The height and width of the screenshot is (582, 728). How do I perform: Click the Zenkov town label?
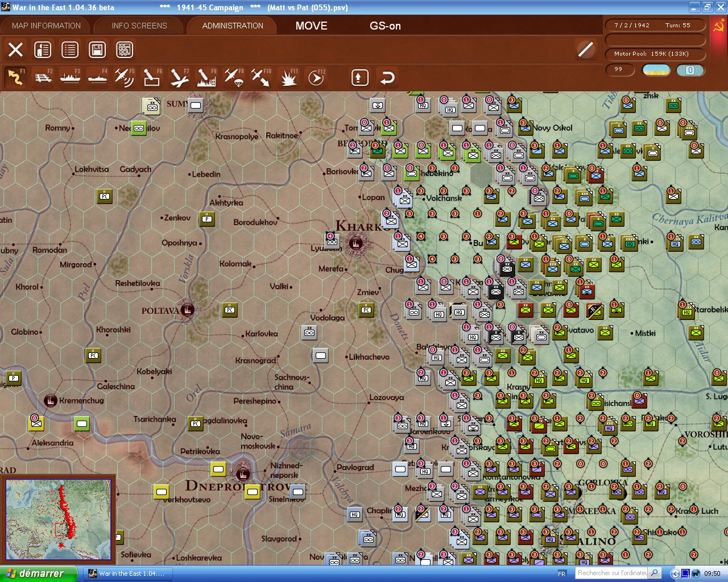pyautogui.click(x=177, y=218)
